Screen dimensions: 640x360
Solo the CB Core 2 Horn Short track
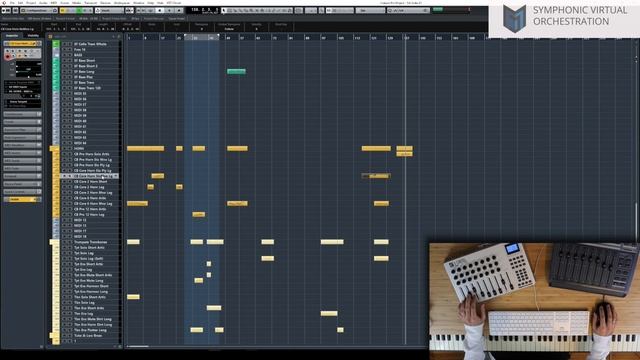tap(69, 182)
